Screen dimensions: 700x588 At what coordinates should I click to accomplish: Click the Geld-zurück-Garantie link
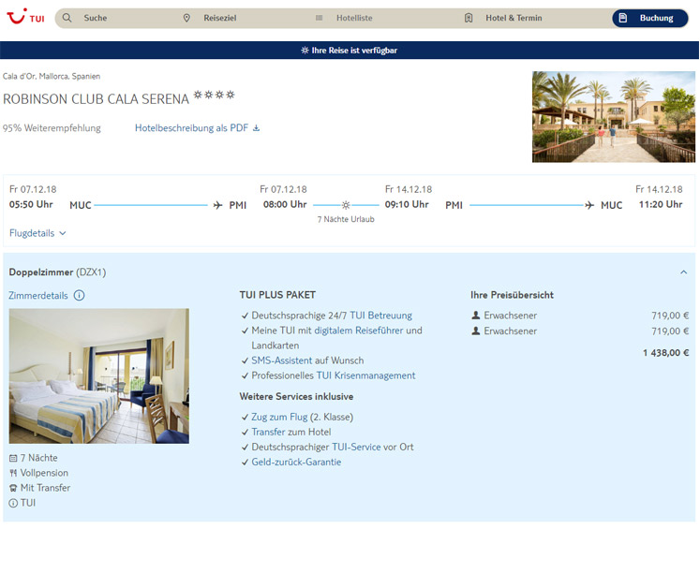[x=296, y=462]
